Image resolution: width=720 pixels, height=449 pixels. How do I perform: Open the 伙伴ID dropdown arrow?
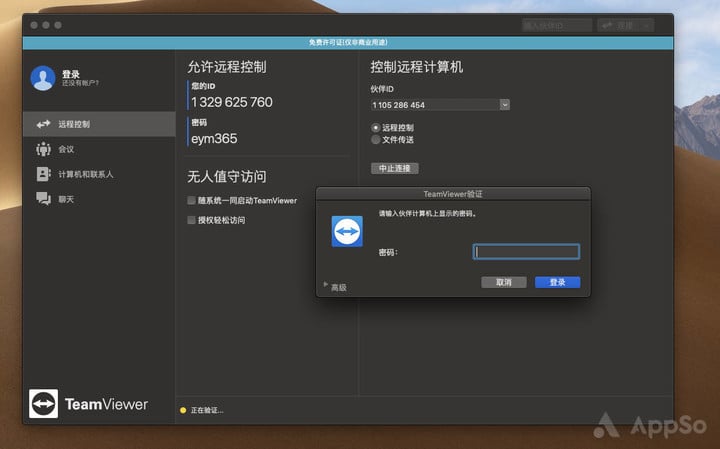pyautogui.click(x=504, y=104)
